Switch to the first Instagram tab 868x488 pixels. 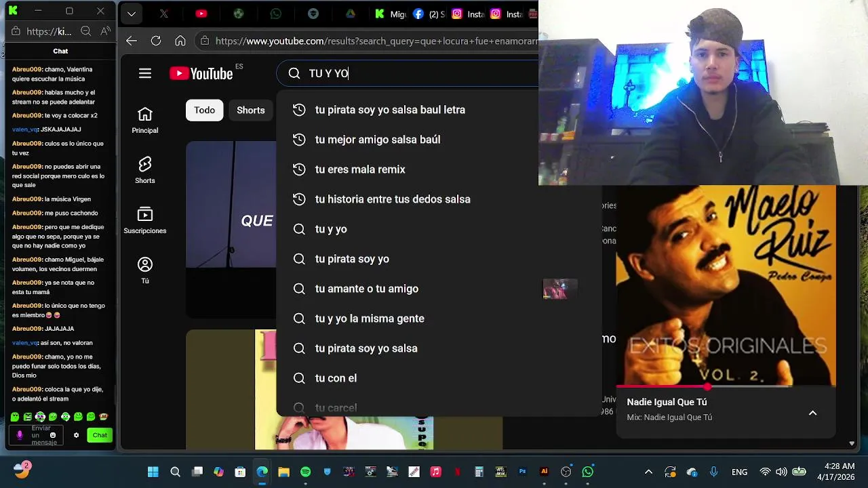[467, 14]
